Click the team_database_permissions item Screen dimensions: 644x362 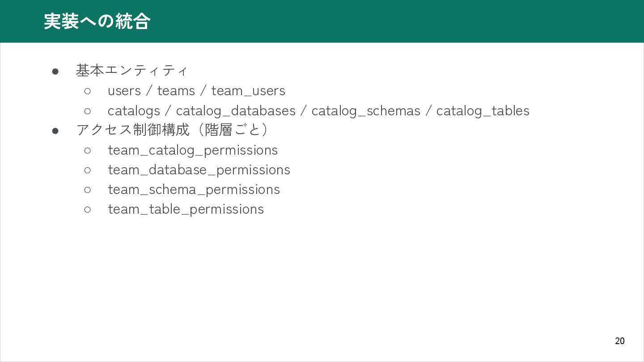[x=199, y=170]
